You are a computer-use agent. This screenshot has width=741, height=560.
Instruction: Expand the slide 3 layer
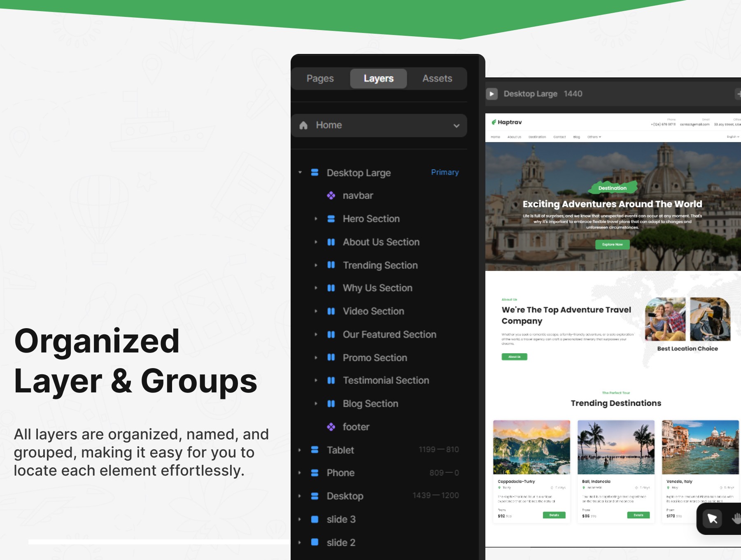click(x=300, y=519)
